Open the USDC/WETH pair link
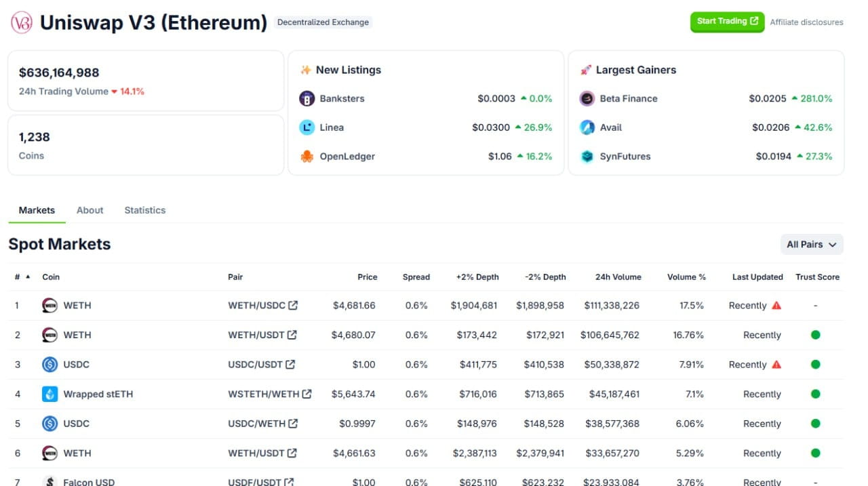The width and height of the screenshot is (868, 486). [257, 424]
